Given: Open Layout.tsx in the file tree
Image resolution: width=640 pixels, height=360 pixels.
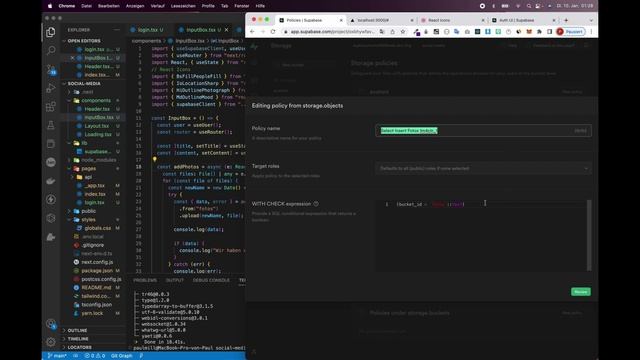Looking at the screenshot, I should (x=96, y=126).
